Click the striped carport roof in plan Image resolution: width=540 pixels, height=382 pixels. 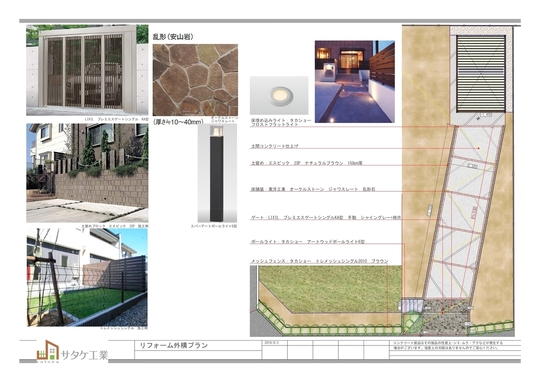click(x=481, y=74)
